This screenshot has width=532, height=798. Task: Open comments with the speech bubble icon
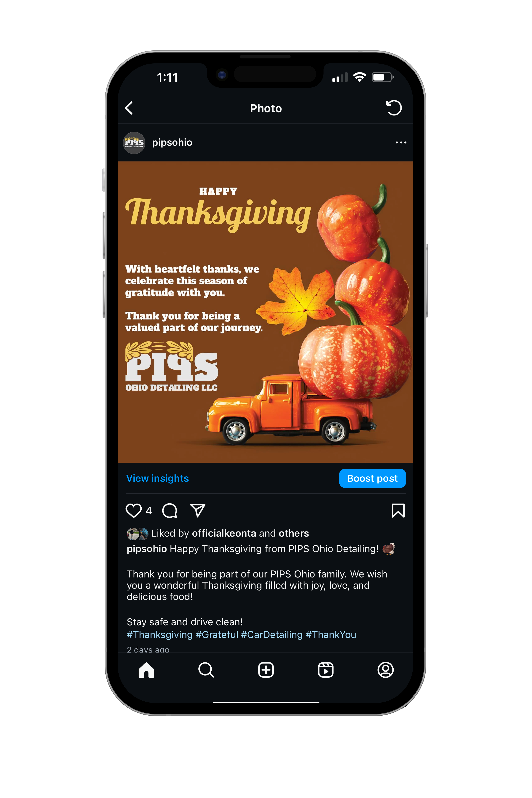pyautogui.click(x=170, y=511)
